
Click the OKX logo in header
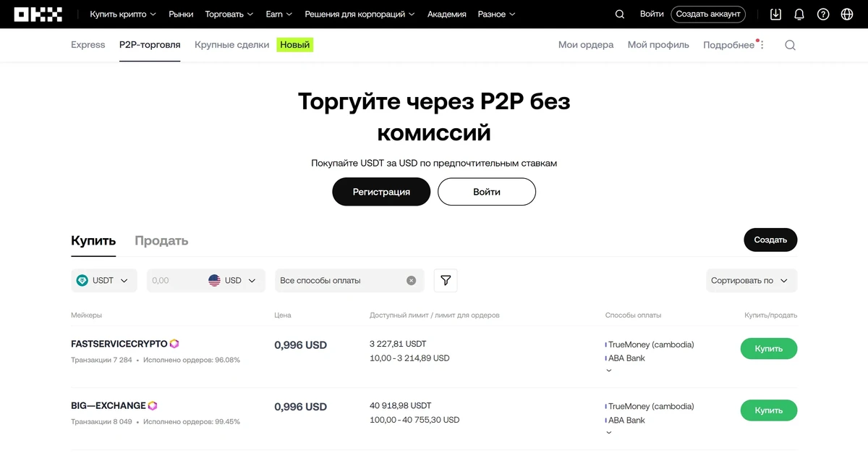38,14
